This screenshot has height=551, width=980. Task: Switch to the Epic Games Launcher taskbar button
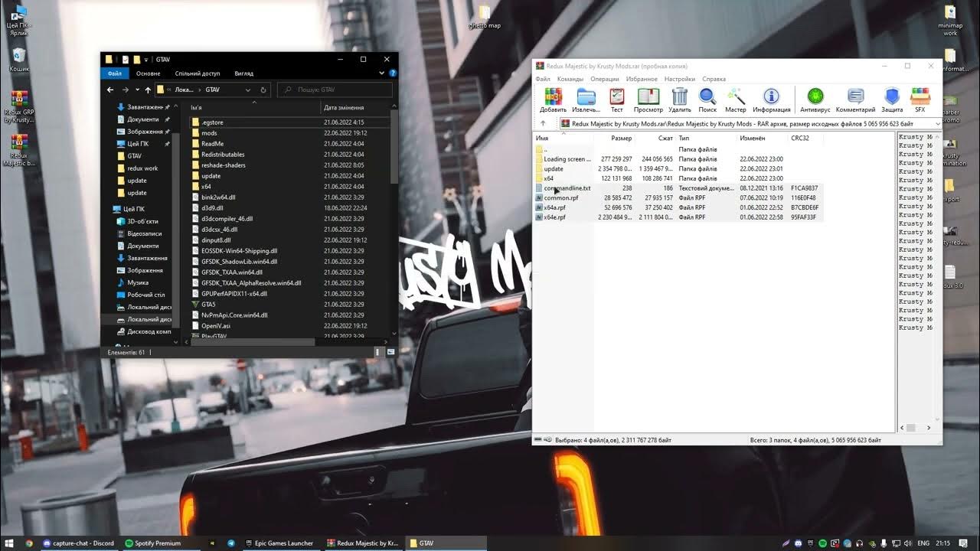pos(279,543)
